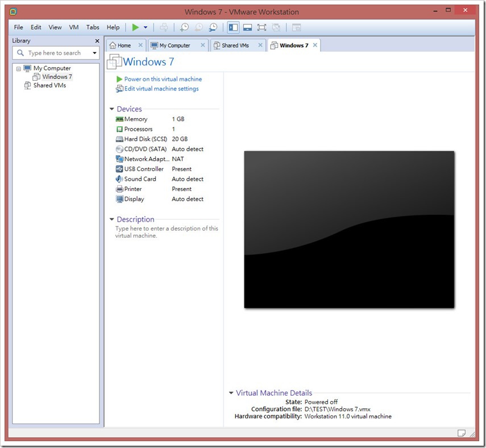
Task: Select My Computer in the library tree
Action: 52,68
